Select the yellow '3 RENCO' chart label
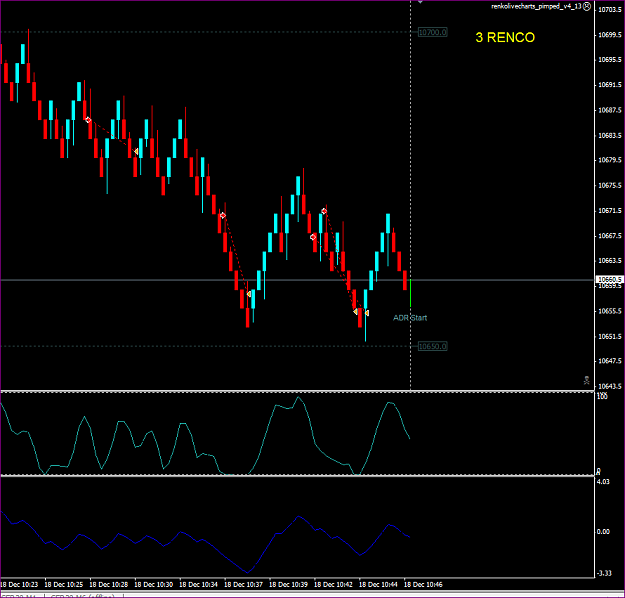Viewport: 625px width, 598px height. pos(505,37)
